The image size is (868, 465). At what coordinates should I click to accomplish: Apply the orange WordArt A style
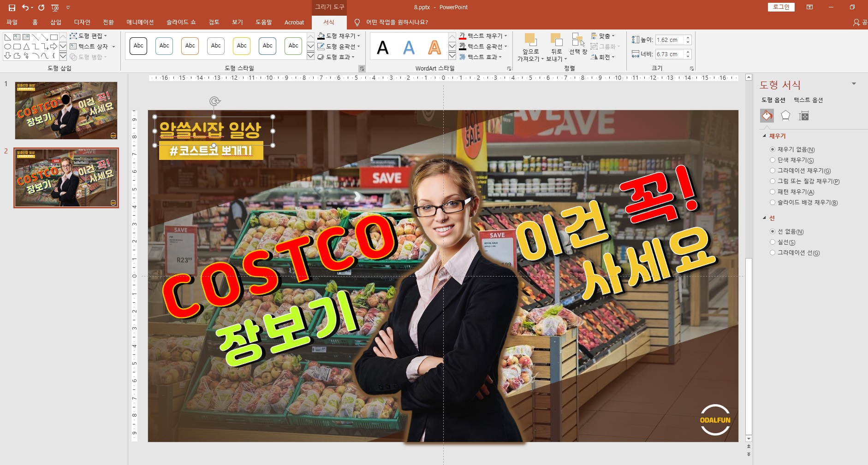(434, 47)
